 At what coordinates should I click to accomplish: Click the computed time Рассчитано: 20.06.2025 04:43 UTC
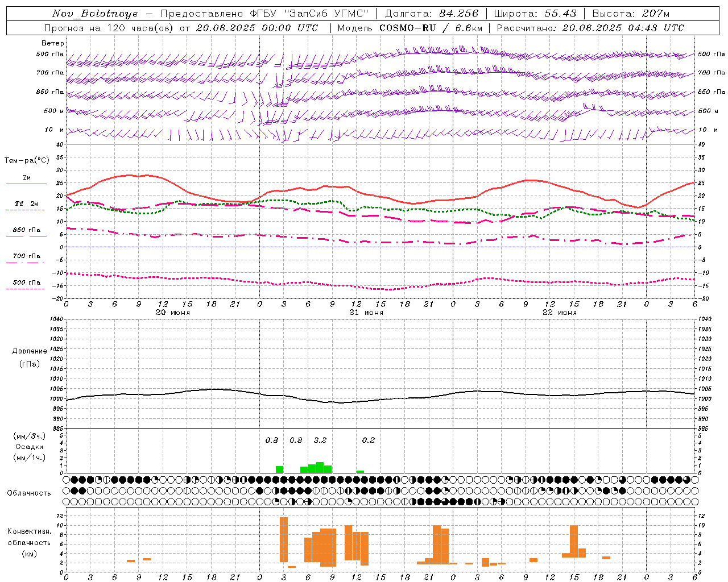(x=590, y=28)
